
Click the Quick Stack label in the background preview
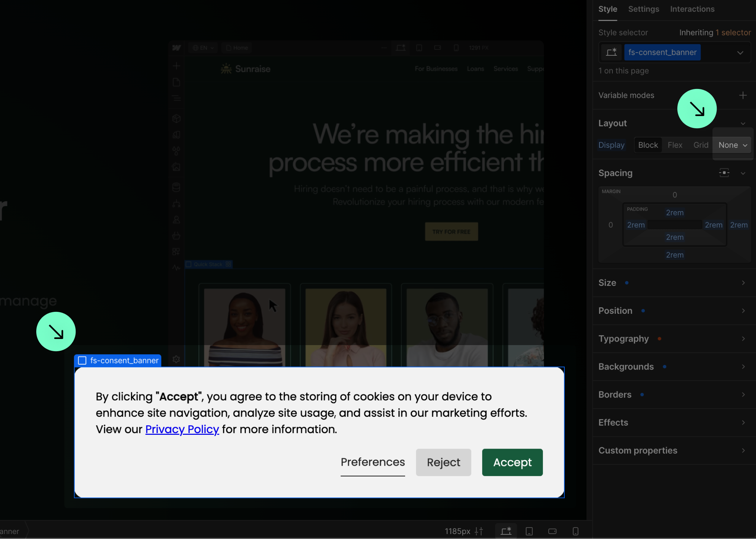click(208, 264)
